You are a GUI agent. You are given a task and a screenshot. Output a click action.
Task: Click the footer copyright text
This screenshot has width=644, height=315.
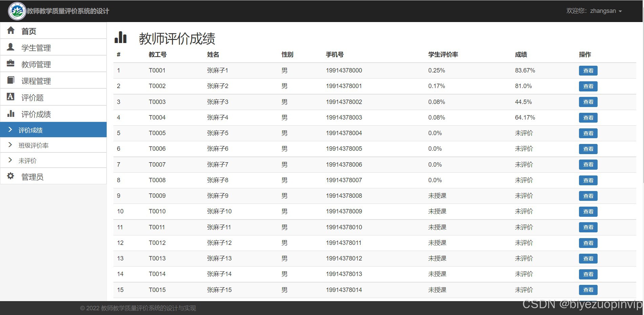point(138,308)
